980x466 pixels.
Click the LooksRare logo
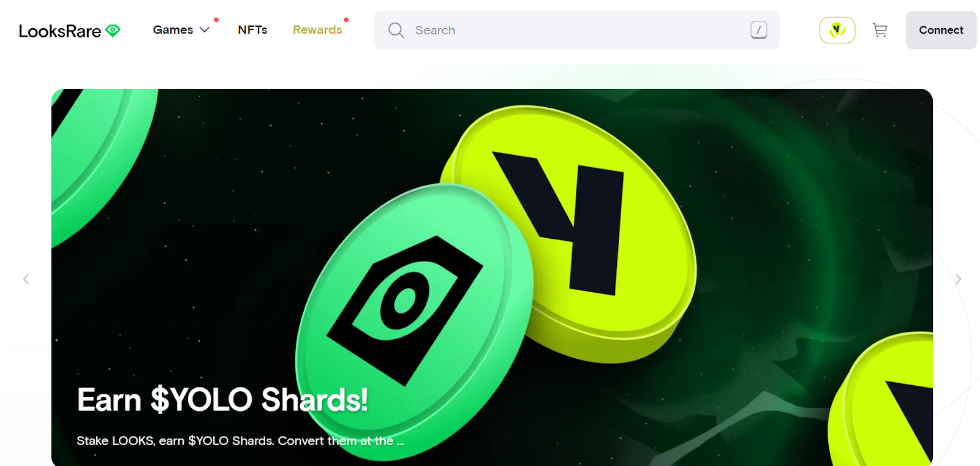click(70, 31)
